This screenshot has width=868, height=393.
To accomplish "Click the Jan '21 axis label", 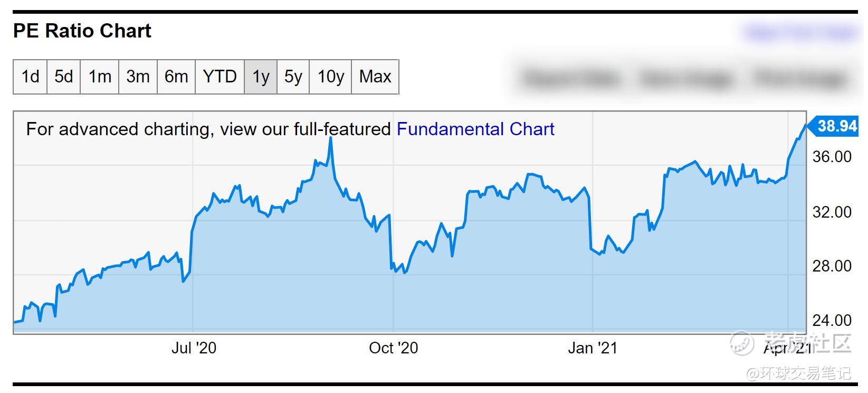I will 592,348.
